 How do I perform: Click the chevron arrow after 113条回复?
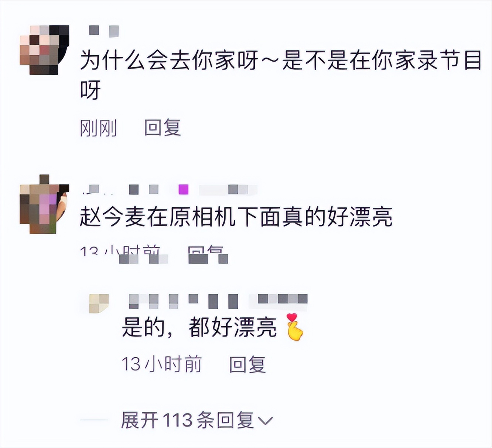pos(265,421)
